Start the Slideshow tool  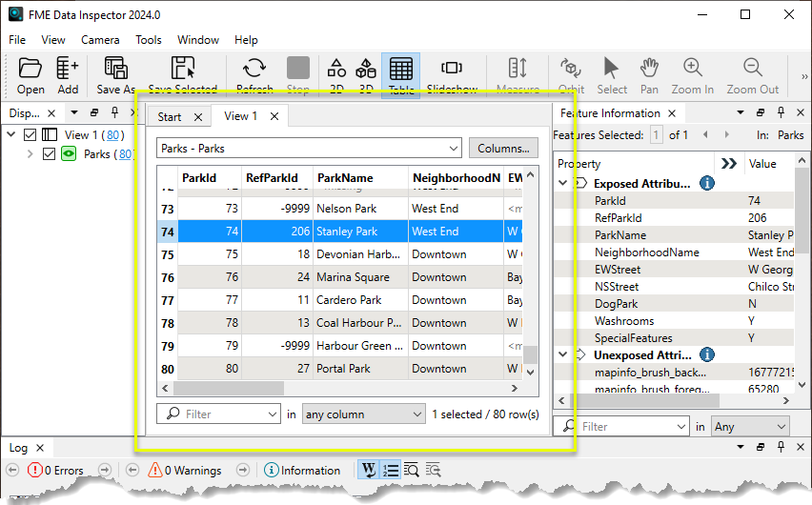tap(452, 74)
